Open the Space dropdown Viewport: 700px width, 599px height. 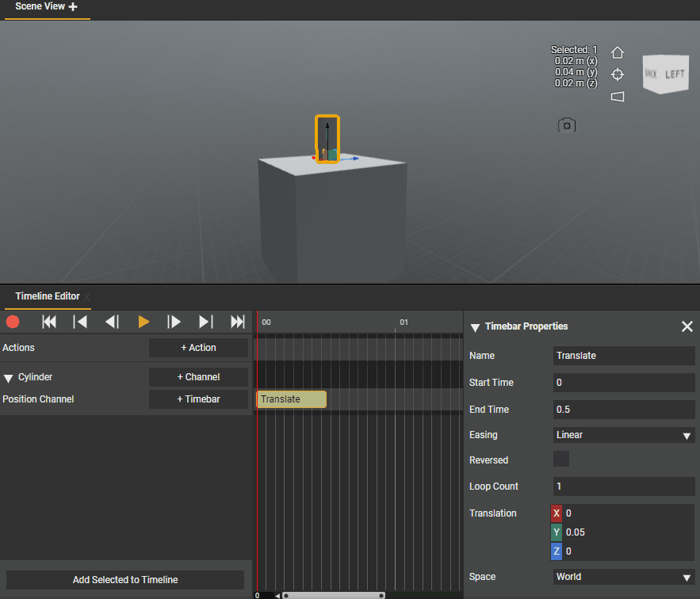click(x=624, y=577)
